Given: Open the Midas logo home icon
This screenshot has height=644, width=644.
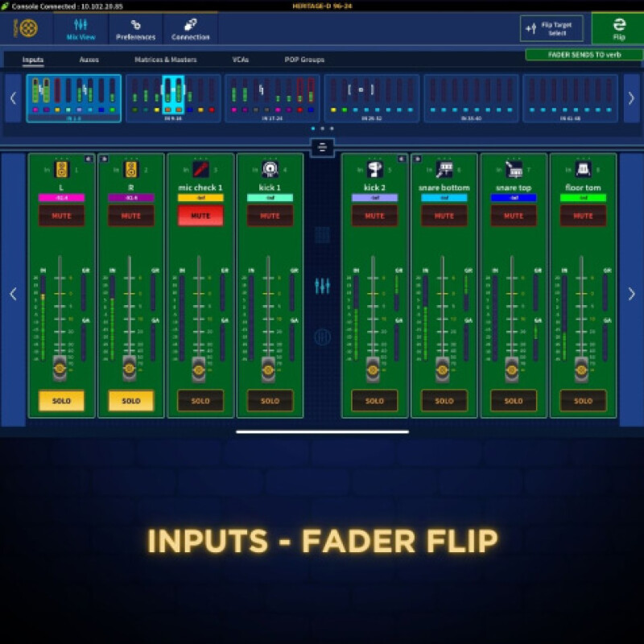Looking at the screenshot, I should (27, 28).
